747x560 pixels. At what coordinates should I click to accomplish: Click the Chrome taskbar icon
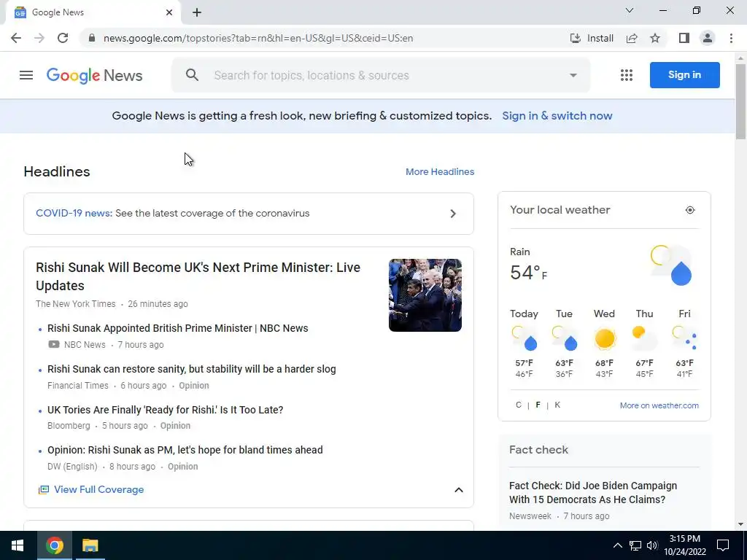(x=54, y=545)
